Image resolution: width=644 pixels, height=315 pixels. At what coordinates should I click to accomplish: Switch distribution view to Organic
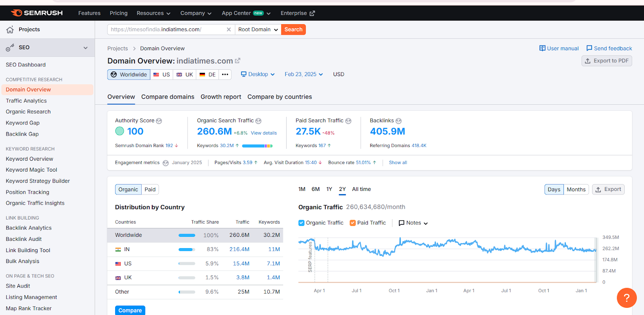128,189
